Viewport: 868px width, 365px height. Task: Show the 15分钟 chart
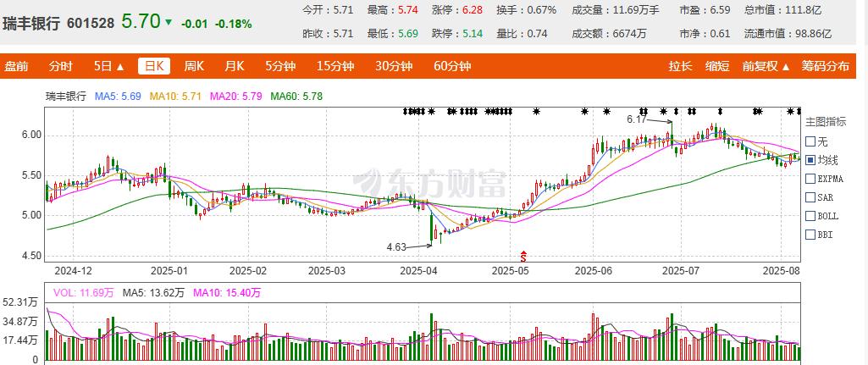[334, 66]
